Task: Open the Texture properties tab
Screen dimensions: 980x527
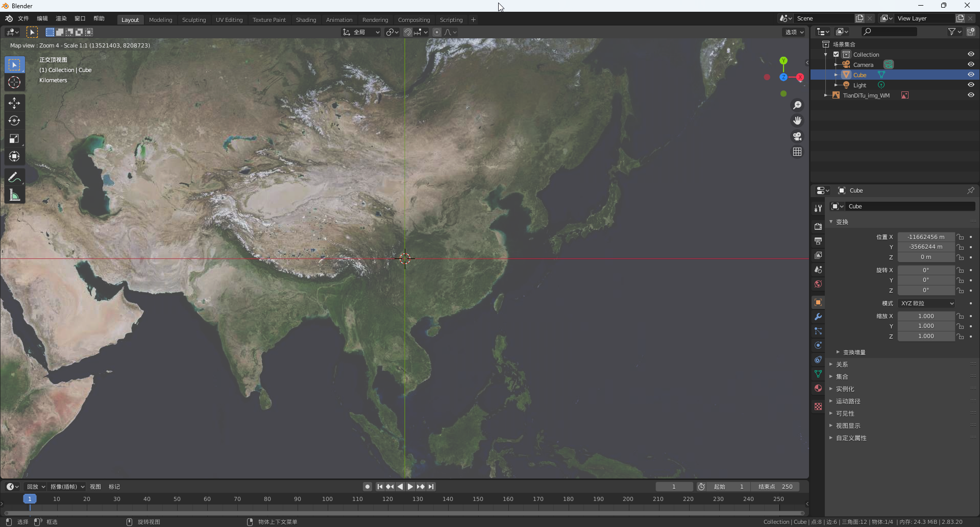Action: click(x=818, y=406)
